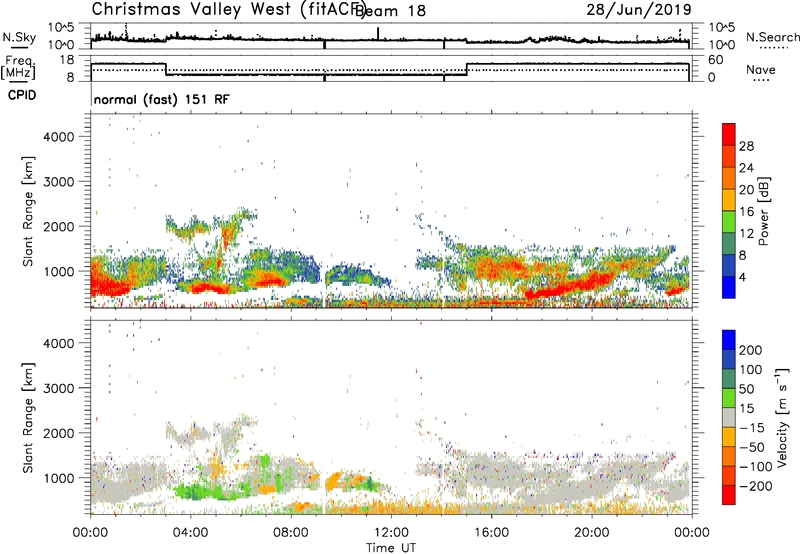This screenshot has height=554, width=800.
Task: Click the '4' tick on Power colorbar
Action: coord(744,277)
